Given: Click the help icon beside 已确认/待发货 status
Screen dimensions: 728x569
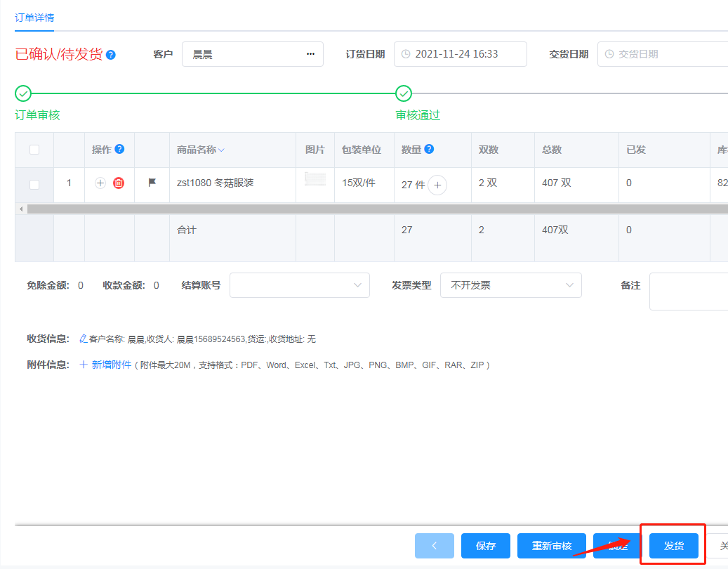Looking at the screenshot, I should tap(111, 55).
